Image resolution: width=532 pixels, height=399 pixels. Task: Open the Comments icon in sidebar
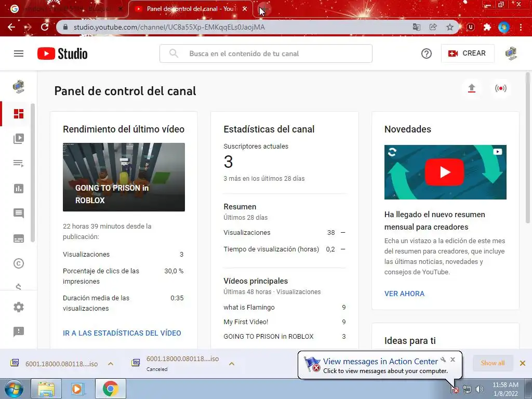coord(19,214)
